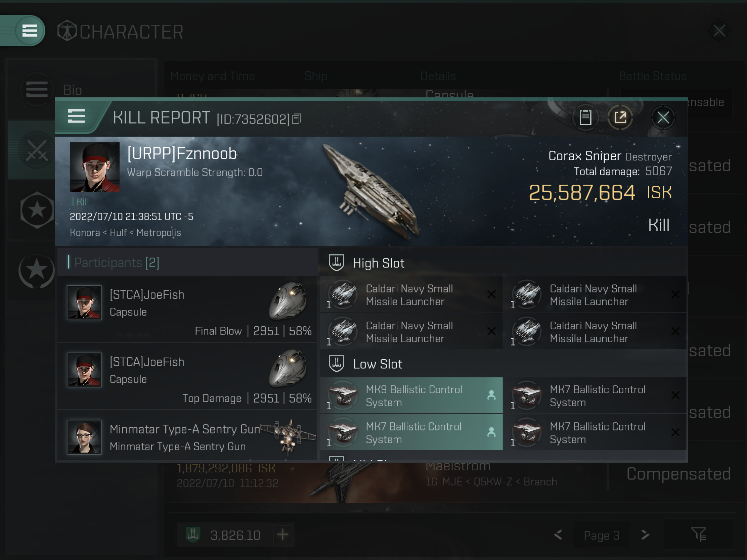Share kill report via export icon
This screenshot has height=560, width=747.
pos(620,118)
